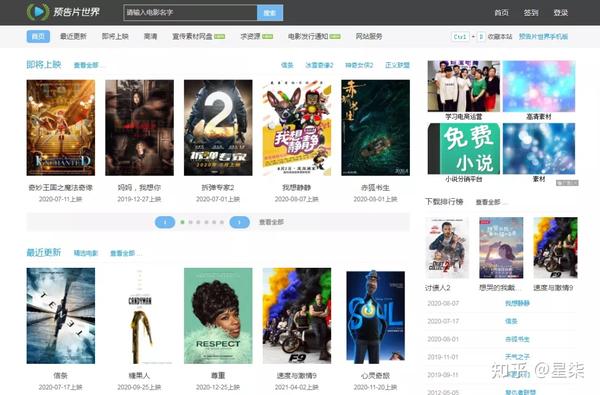This screenshot has width=600, height=395.
Task: Open the 网站服务 navigation tab
Action: coord(369,36)
